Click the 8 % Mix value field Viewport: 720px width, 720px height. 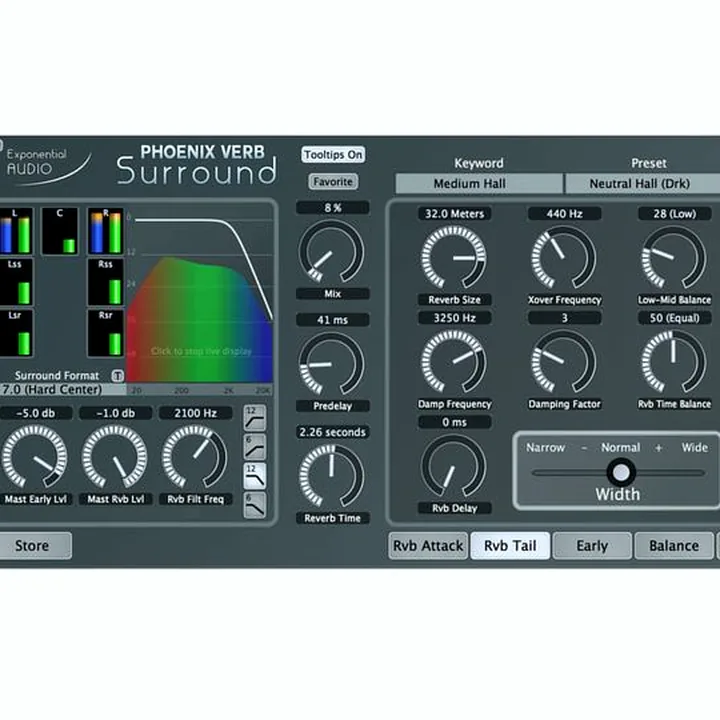click(333, 208)
